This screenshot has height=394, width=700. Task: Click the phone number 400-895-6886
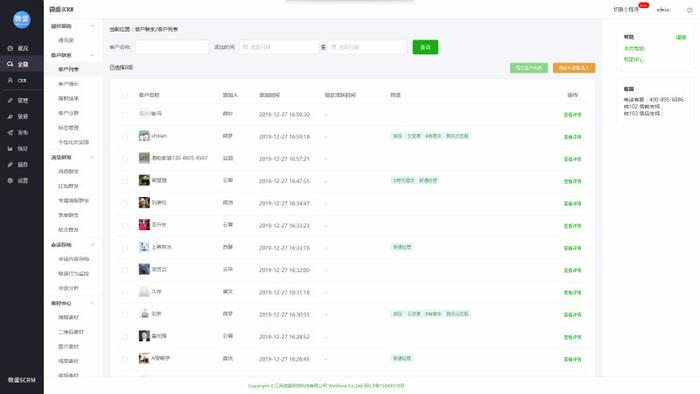click(x=666, y=100)
